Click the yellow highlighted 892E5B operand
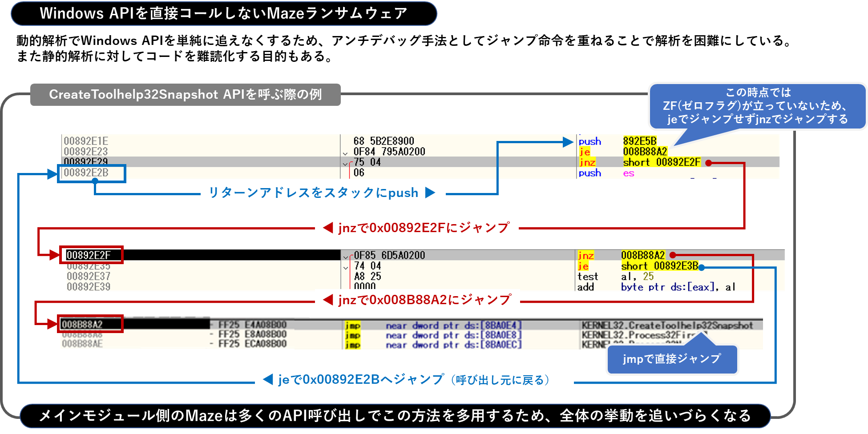The height and width of the screenshot is (434, 868). click(x=640, y=141)
